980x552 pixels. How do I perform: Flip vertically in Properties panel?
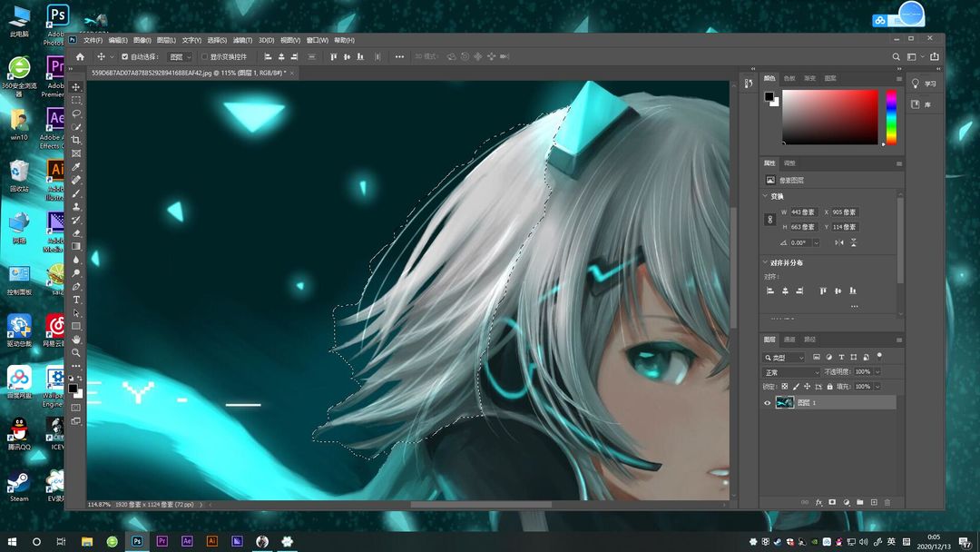point(854,242)
